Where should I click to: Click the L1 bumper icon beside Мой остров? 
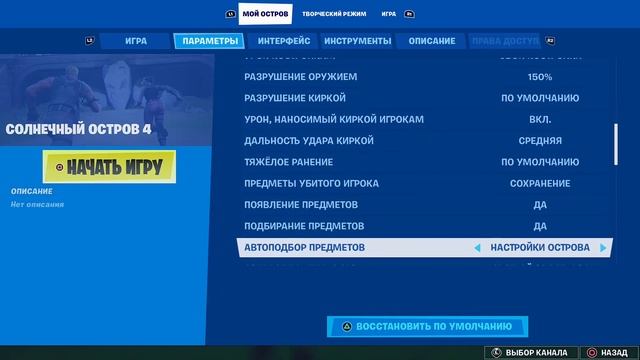231,14
